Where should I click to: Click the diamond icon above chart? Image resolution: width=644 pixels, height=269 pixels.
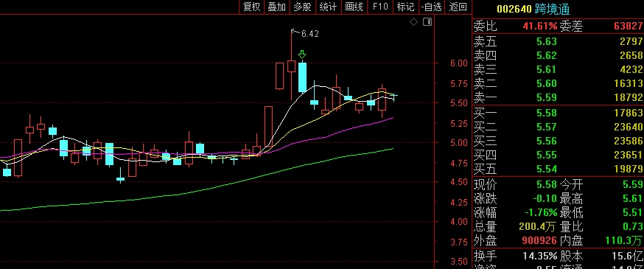pos(414,22)
